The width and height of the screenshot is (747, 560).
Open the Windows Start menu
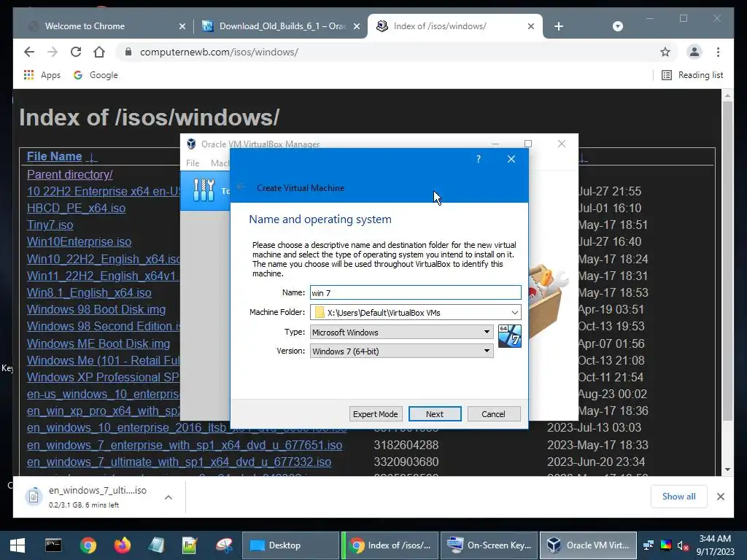[18, 545]
